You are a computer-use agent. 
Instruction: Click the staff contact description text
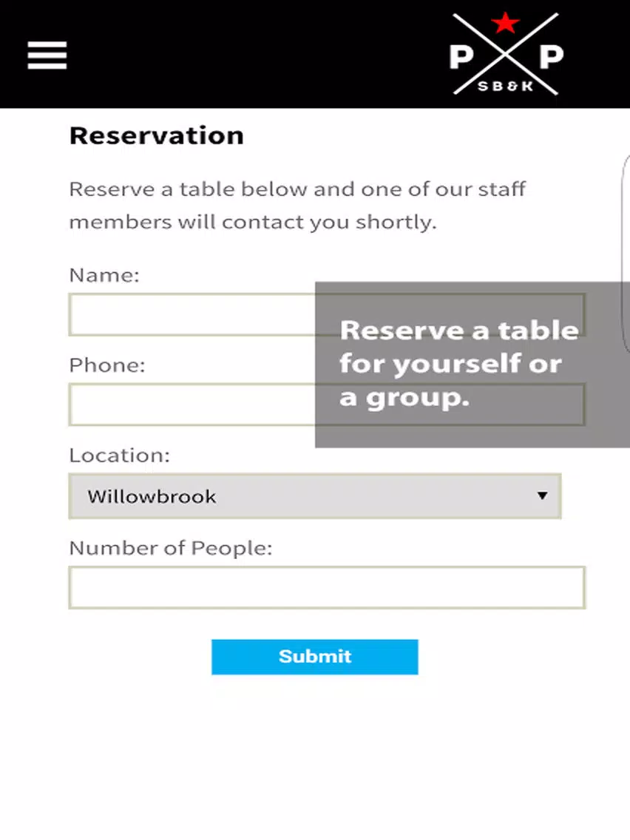(297, 206)
